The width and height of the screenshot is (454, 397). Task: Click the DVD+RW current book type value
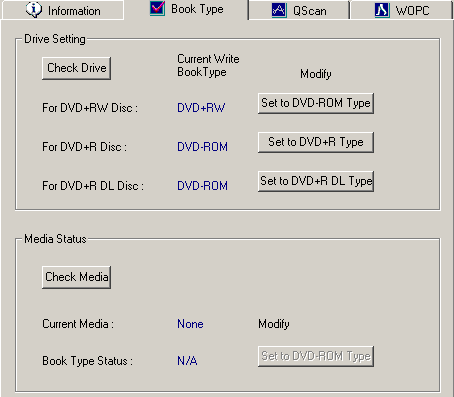[201, 108]
